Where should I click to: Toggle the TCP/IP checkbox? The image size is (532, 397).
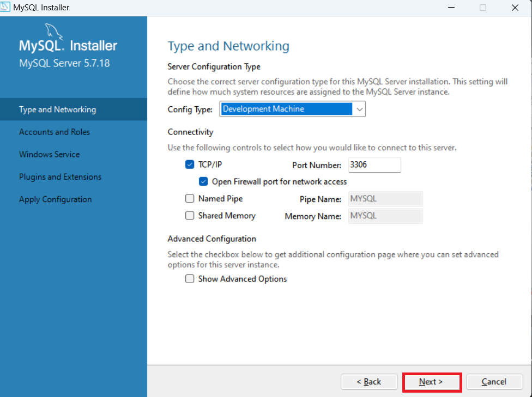(190, 164)
